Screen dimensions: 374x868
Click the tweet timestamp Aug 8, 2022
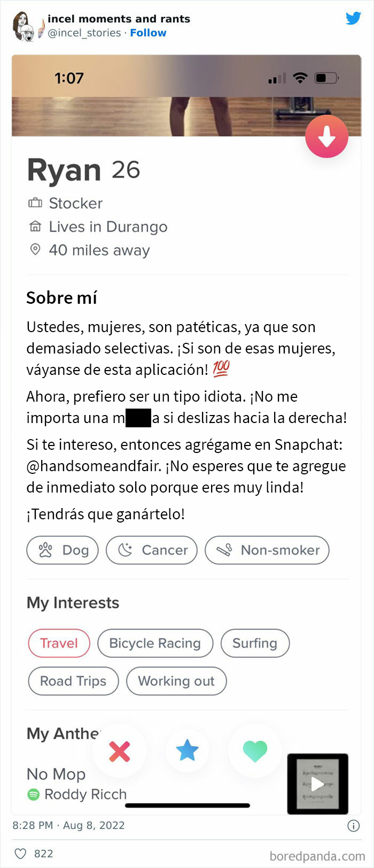click(68, 825)
